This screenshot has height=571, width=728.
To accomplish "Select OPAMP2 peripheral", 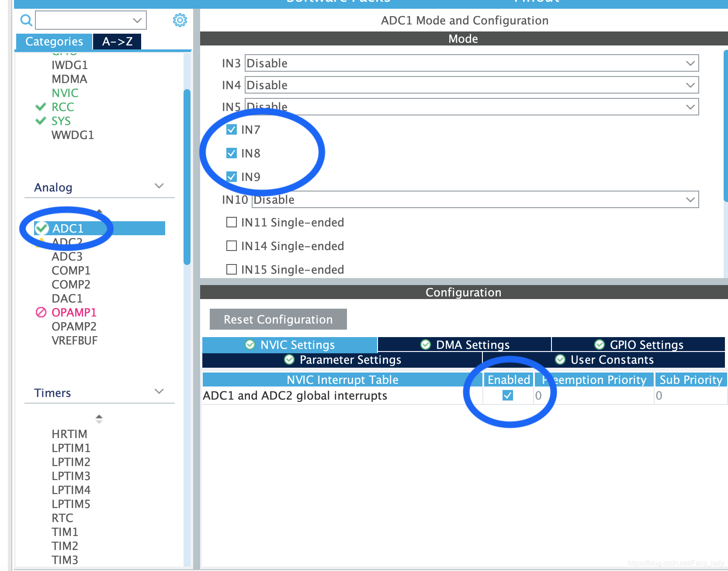I will pos(74,326).
